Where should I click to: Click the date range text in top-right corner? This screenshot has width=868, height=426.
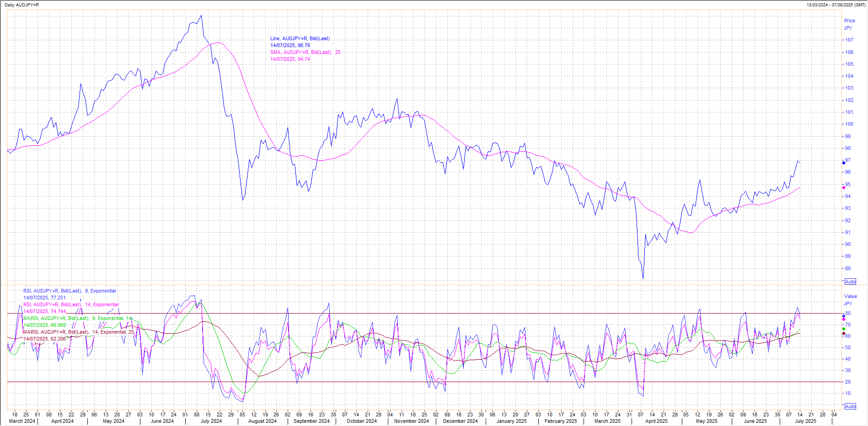[x=836, y=5]
